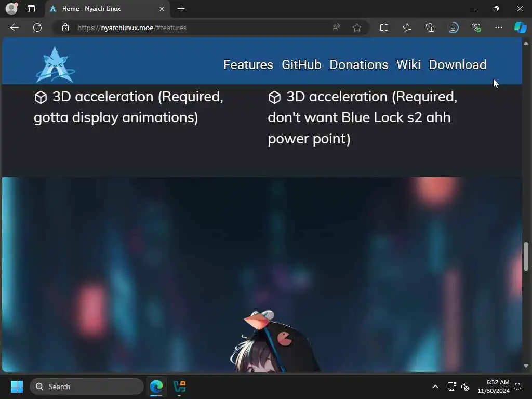Open the GitHub link

(x=301, y=64)
